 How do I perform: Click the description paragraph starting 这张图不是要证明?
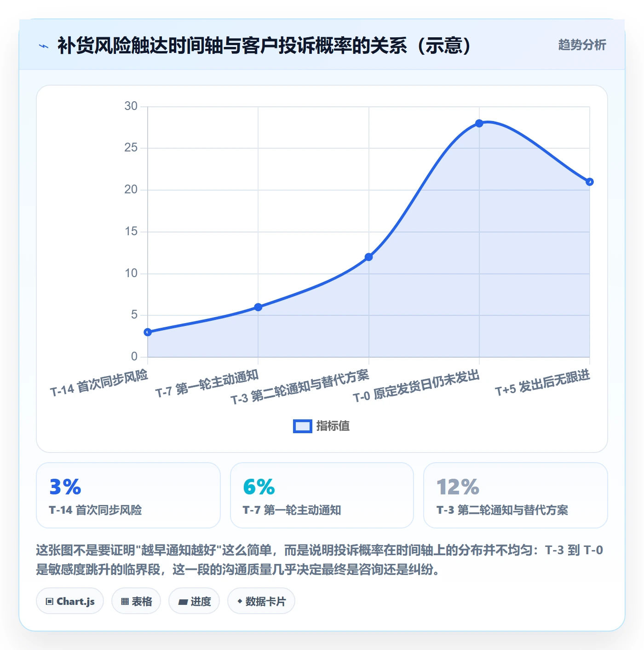coord(320,560)
